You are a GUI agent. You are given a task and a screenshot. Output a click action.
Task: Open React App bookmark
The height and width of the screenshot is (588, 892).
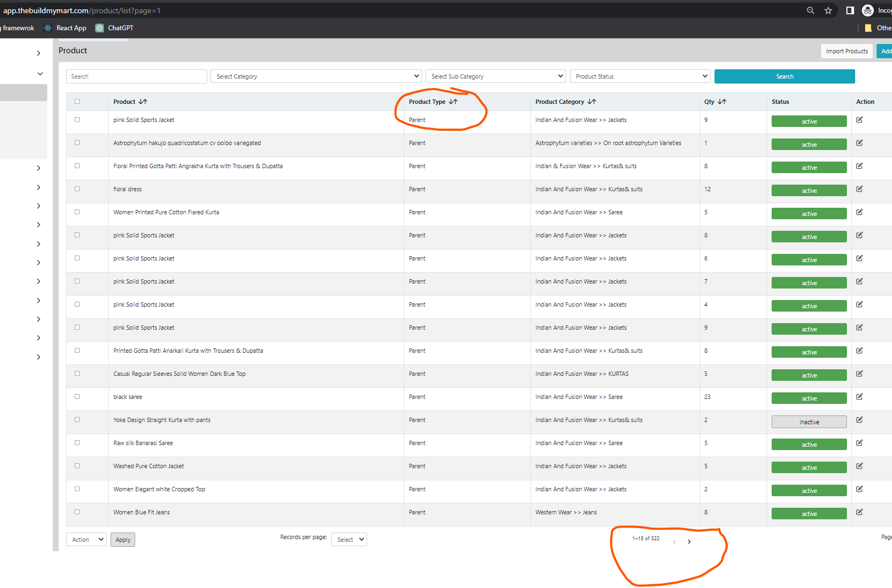[x=65, y=28]
